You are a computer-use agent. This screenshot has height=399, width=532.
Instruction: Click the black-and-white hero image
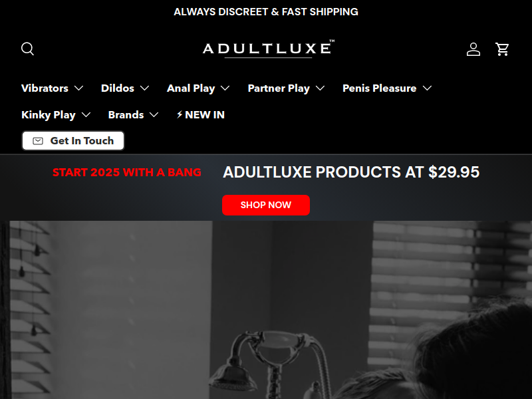[266, 310]
